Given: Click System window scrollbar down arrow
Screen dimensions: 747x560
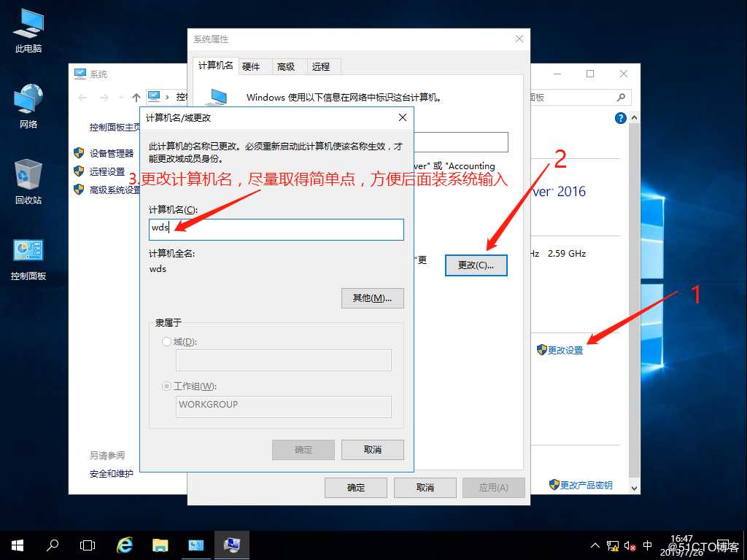Looking at the screenshot, I should tap(634, 488).
